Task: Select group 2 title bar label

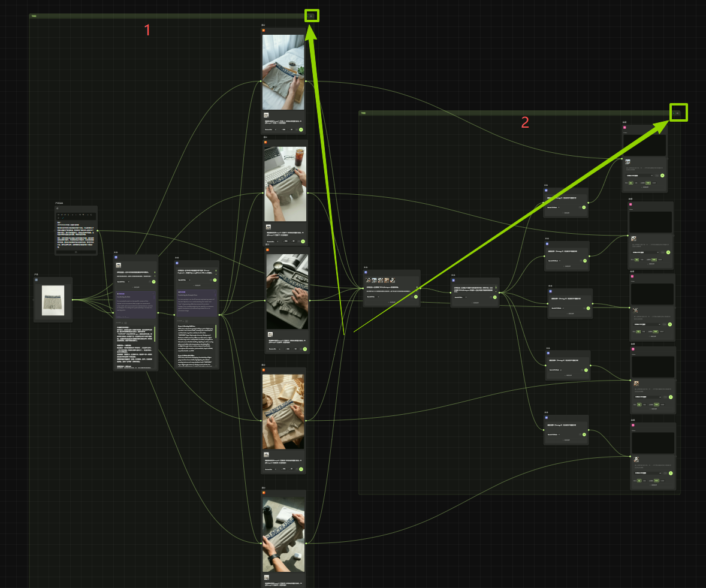Action: (x=364, y=113)
